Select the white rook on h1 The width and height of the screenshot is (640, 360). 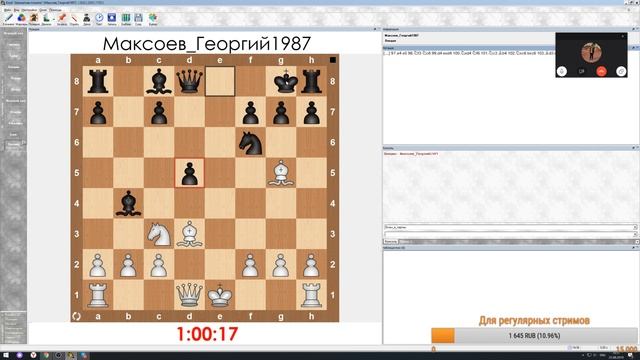coord(311,295)
